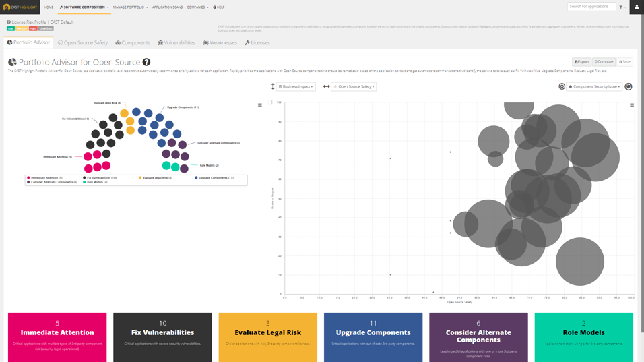Switch to the Vulnerabilities tab
644x362 pixels.
[x=176, y=43]
